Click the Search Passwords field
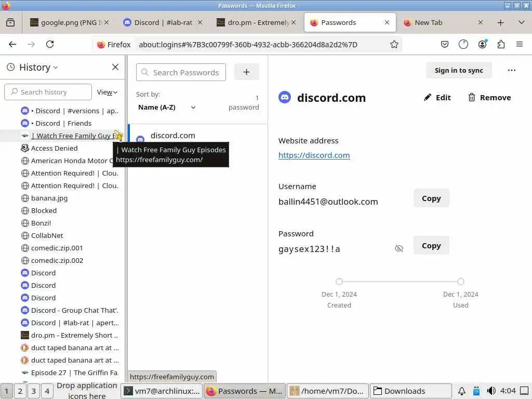The width and height of the screenshot is (532, 399). 181,72
